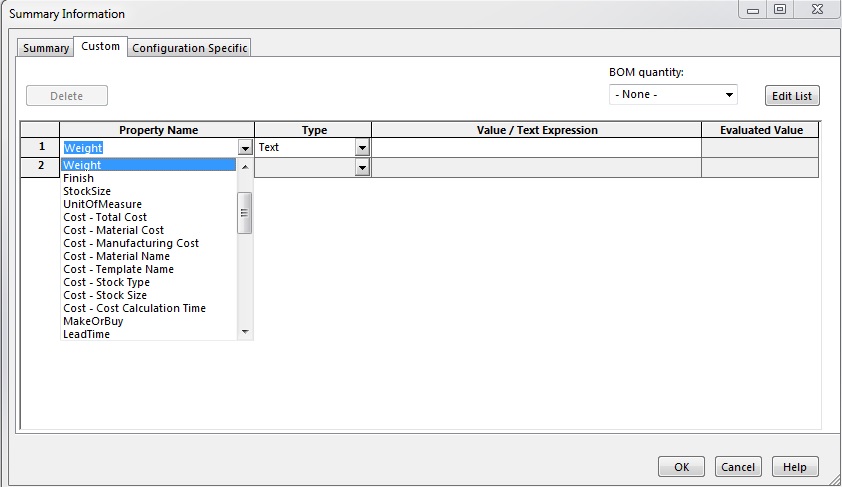Click the Value / Text Expression field in row 1

point(536,147)
